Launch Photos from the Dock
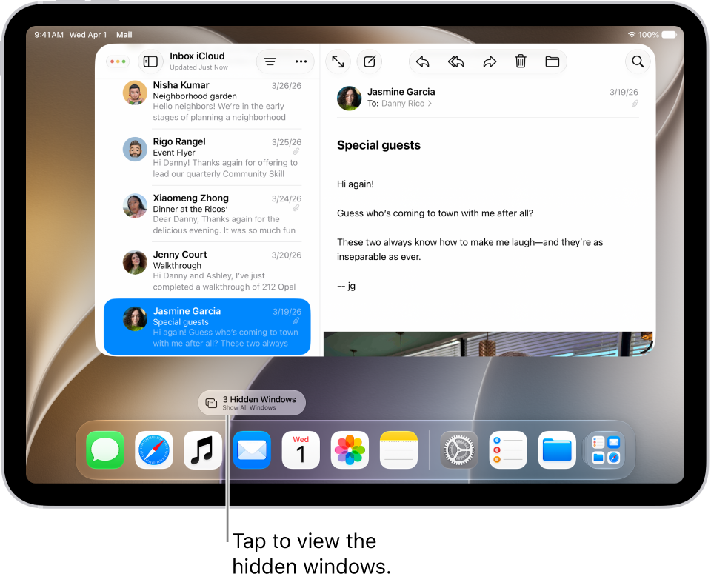This screenshot has width=711, height=588. click(350, 450)
